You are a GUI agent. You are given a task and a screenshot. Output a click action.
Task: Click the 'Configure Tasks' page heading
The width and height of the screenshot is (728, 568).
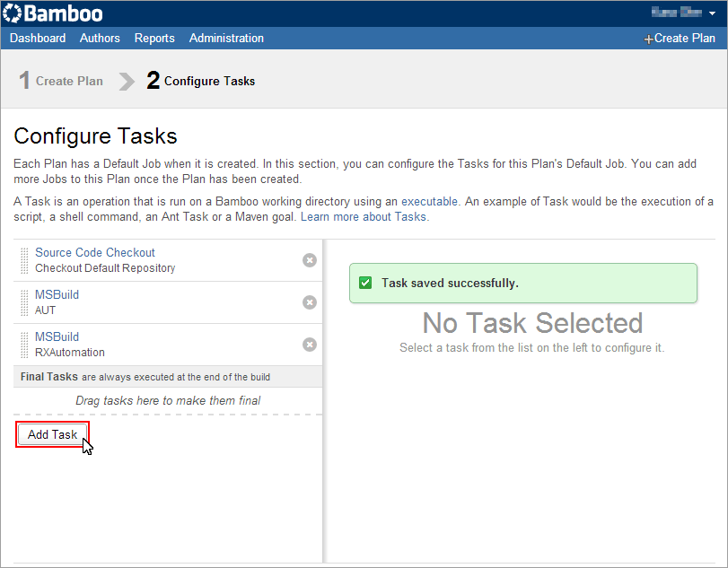pos(96,136)
